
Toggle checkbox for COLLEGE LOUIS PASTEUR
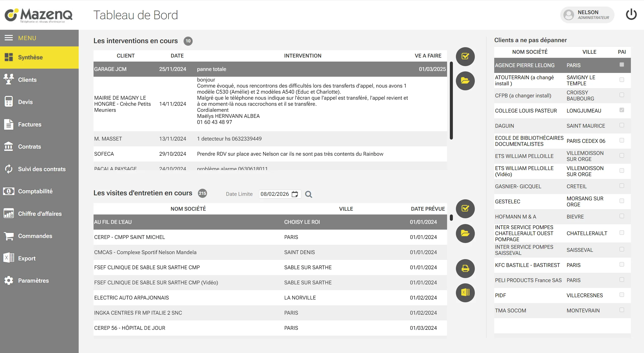coord(622,110)
